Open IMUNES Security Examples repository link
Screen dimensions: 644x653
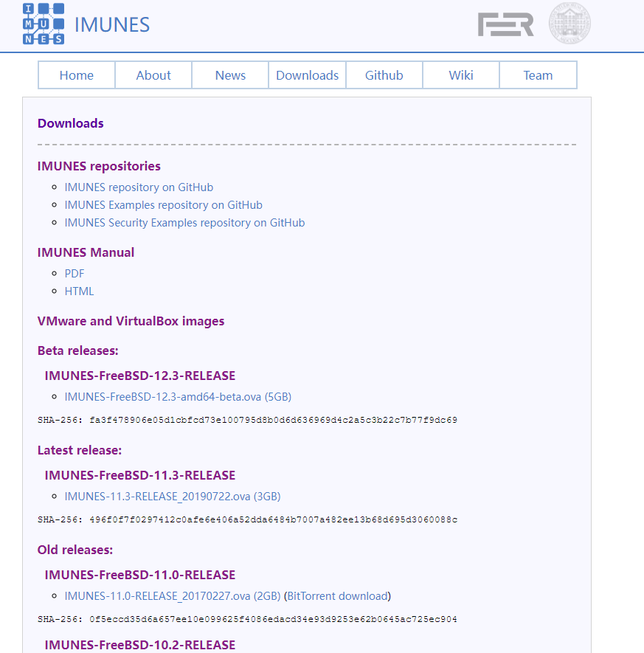[x=184, y=223]
